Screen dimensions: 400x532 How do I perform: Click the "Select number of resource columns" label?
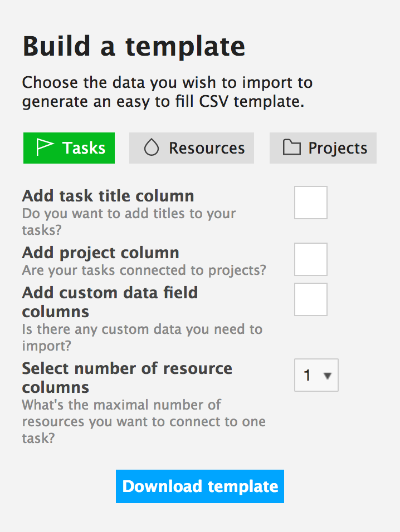[x=127, y=378]
